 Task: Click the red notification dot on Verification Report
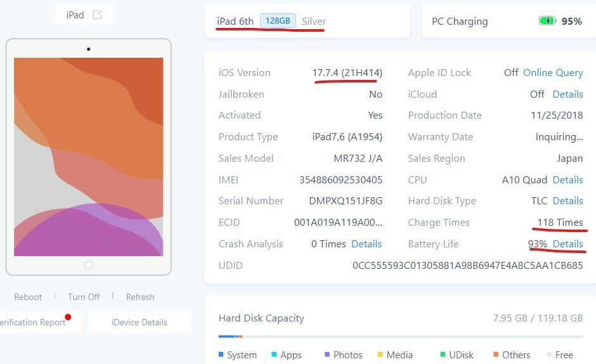(68, 317)
